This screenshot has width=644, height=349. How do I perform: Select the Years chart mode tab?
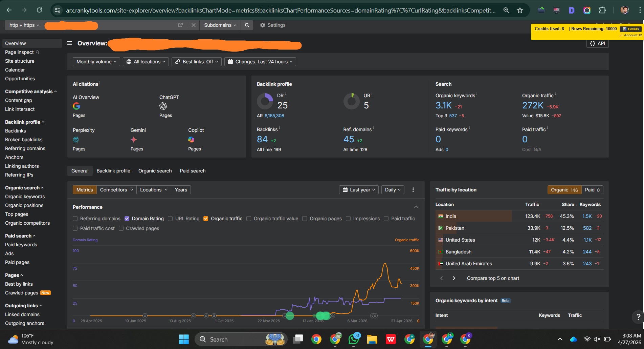(181, 190)
